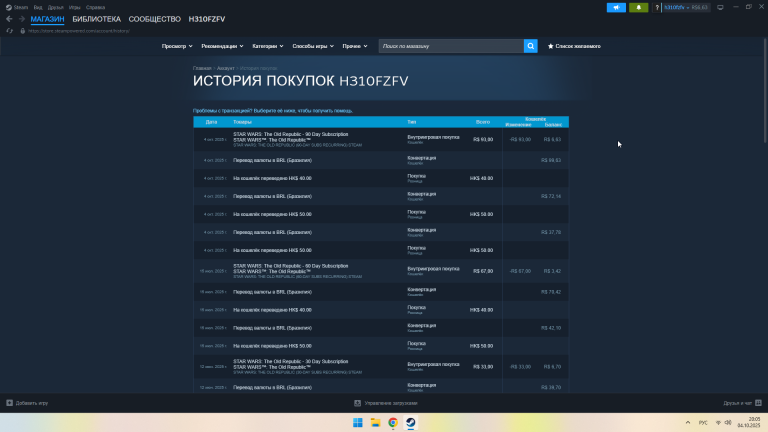Open the Справка menu
768x432 pixels.
point(96,7)
